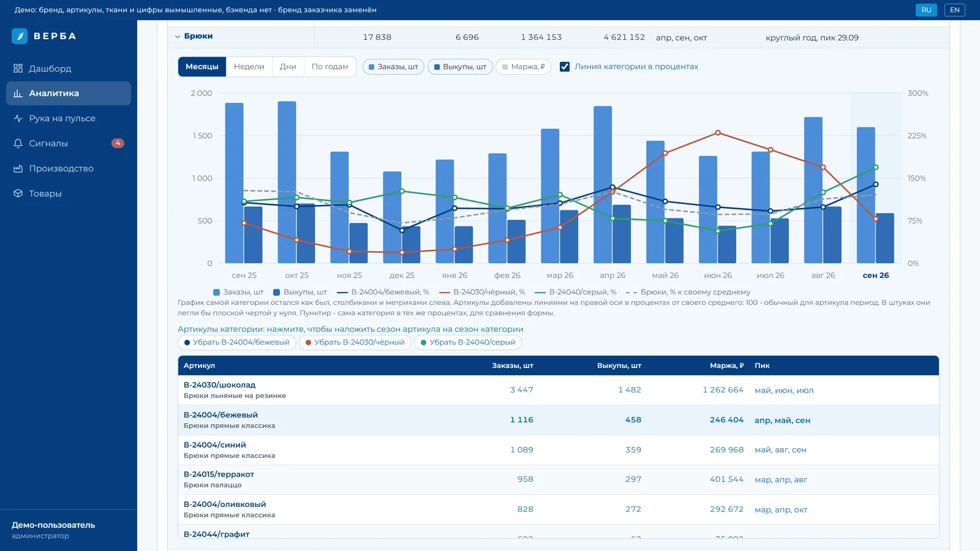Click the Дашборд grid icon
This screenshot has width=980, height=551.
point(18,69)
